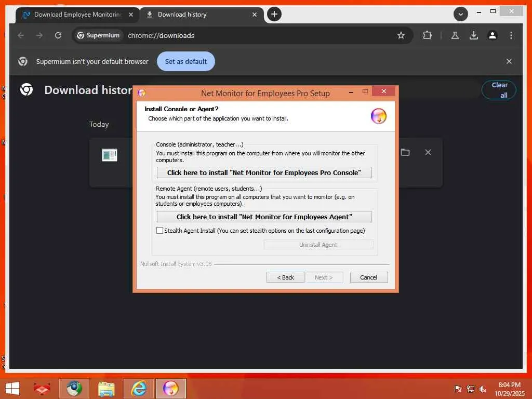Open the Labs flask icon

(x=455, y=35)
